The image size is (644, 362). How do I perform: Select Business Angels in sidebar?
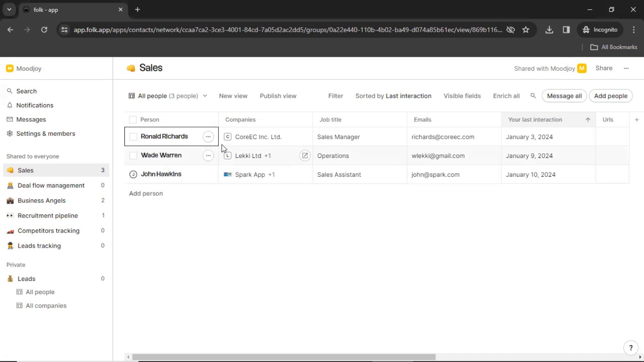click(x=42, y=200)
